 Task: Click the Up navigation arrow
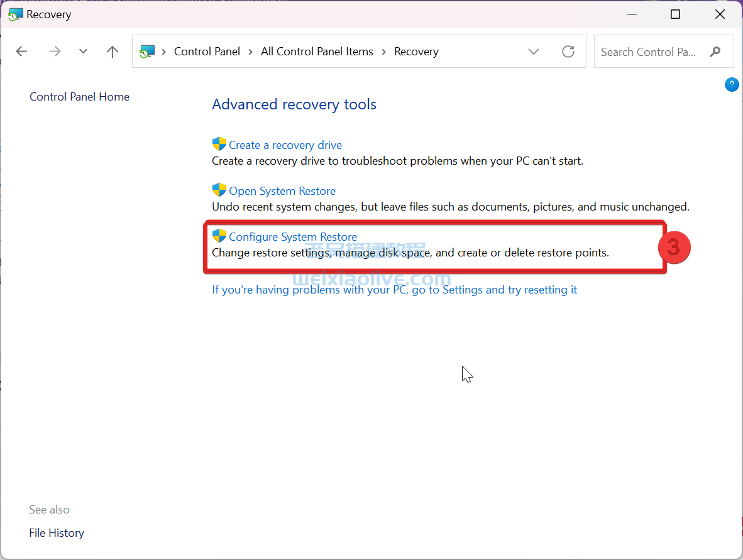pyautogui.click(x=112, y=52)
